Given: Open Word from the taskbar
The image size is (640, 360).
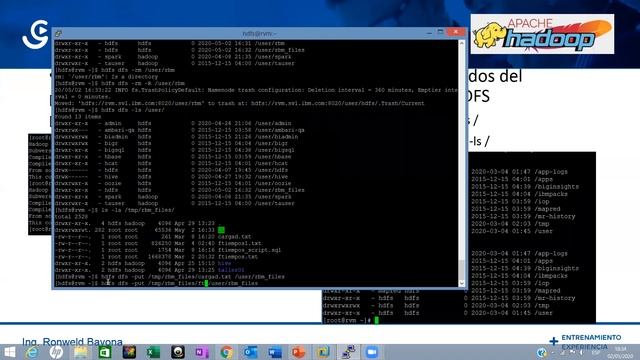Looking at the screenshot, I should [x=275, y=352].
